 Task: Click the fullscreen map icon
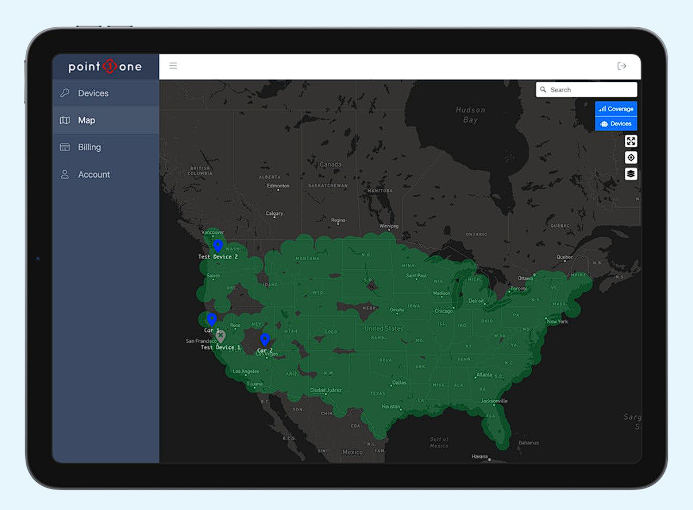(630, 141)
